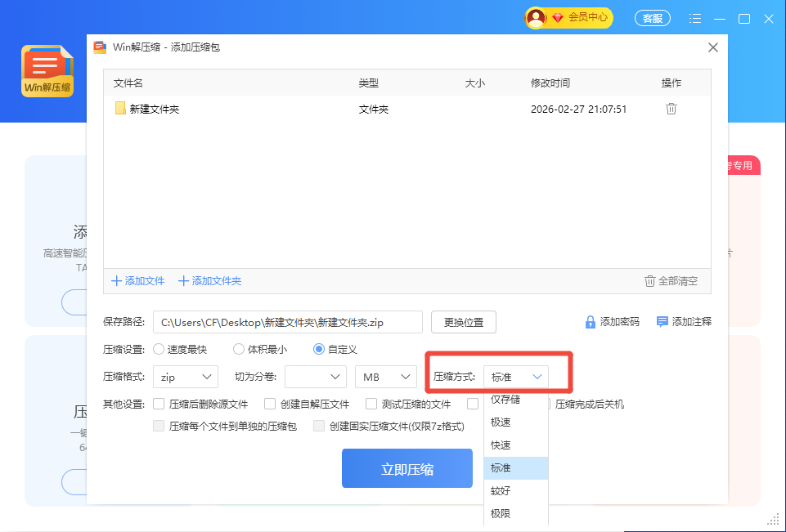Click the 会员中心 diamond icon
The height and width of the screenshot is (532, 786).
pyautogui.click(x=558, y=17)
